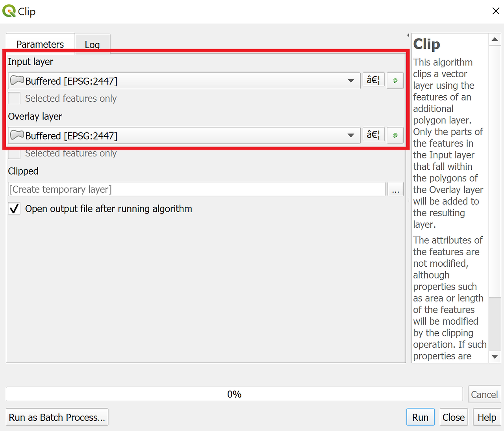
Task: Click the 0% progress bar
Action: coord(234,394)
